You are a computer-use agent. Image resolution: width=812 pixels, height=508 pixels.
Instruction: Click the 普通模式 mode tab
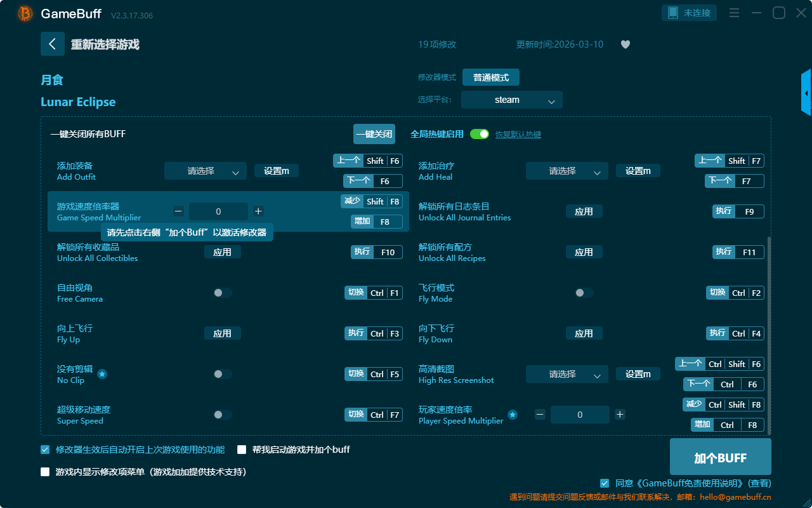coord(490,77)
